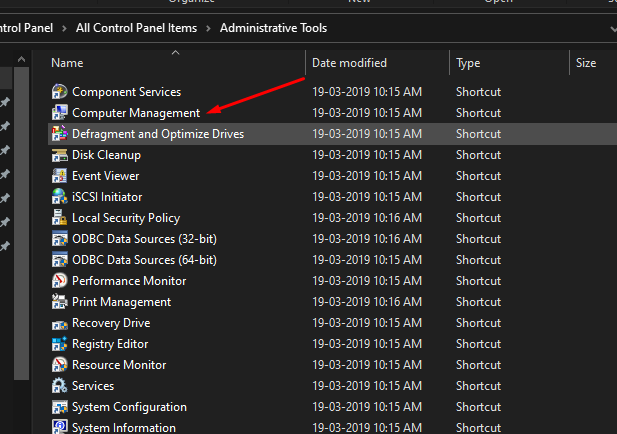Go to All Control Panel Items breadcrumb
617x434 pixels.
[137, 28]
